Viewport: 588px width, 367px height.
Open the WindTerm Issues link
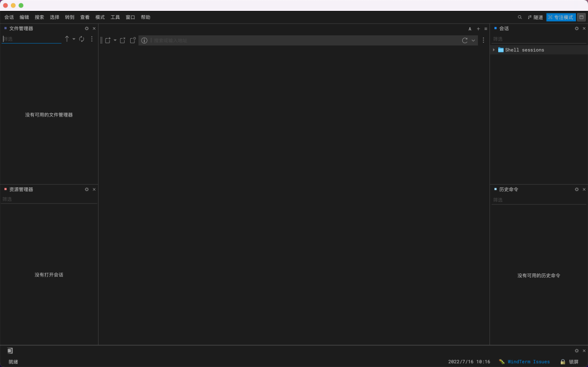[528, 362]
